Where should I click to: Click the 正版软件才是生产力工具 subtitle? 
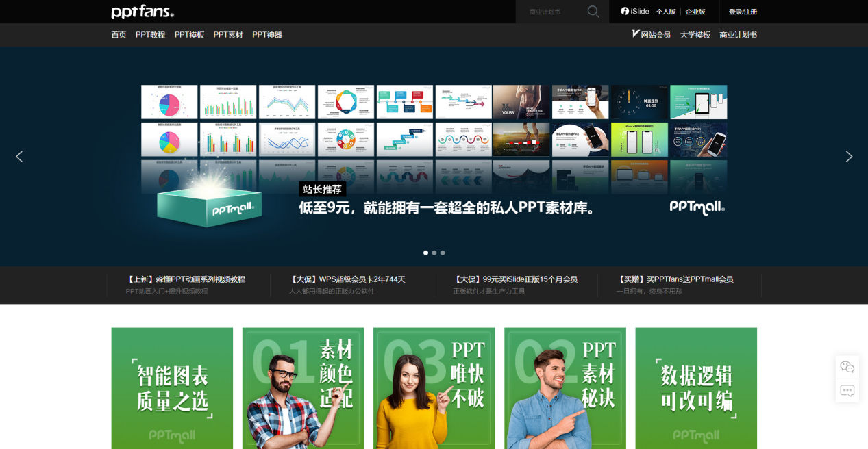(x=488, y=292)
